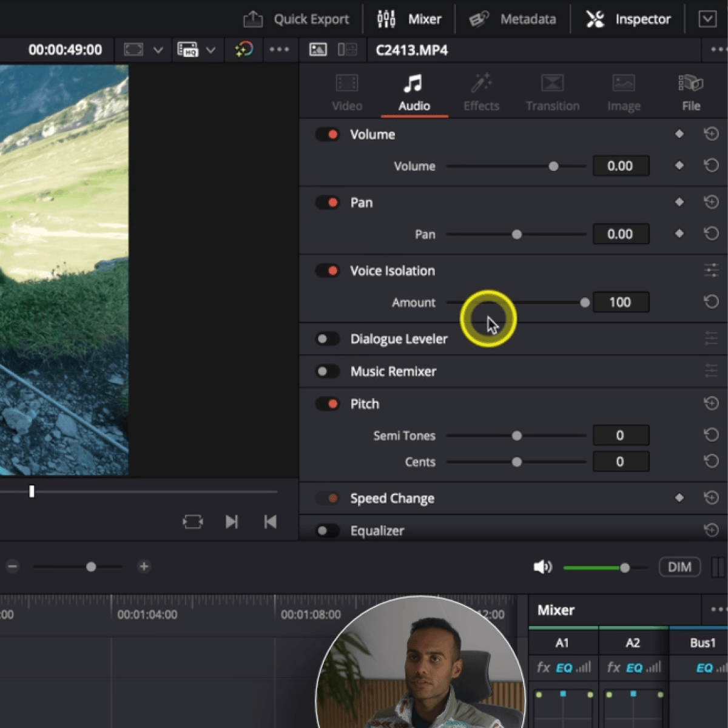Turn on the Music Remixer
Image resolution: width=728 pixels, height=728 pixels.
pos(328,371)
